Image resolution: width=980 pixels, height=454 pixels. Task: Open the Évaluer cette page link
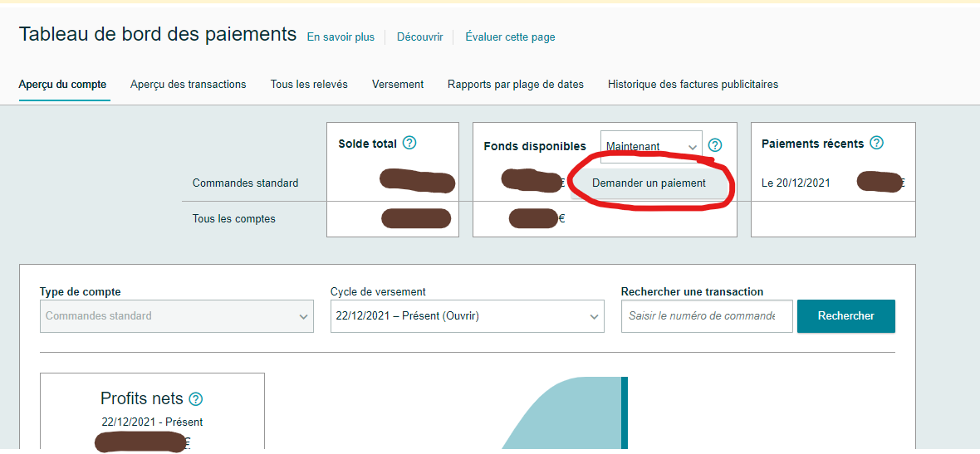coord(510,37)
